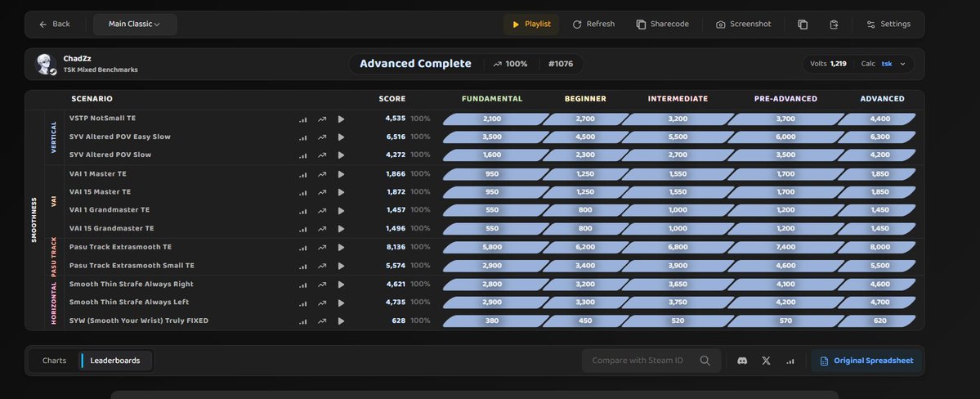Open trend chart for VSTP NotSmall TE
This screenshot has width=980, height=399.
[322, 119]
